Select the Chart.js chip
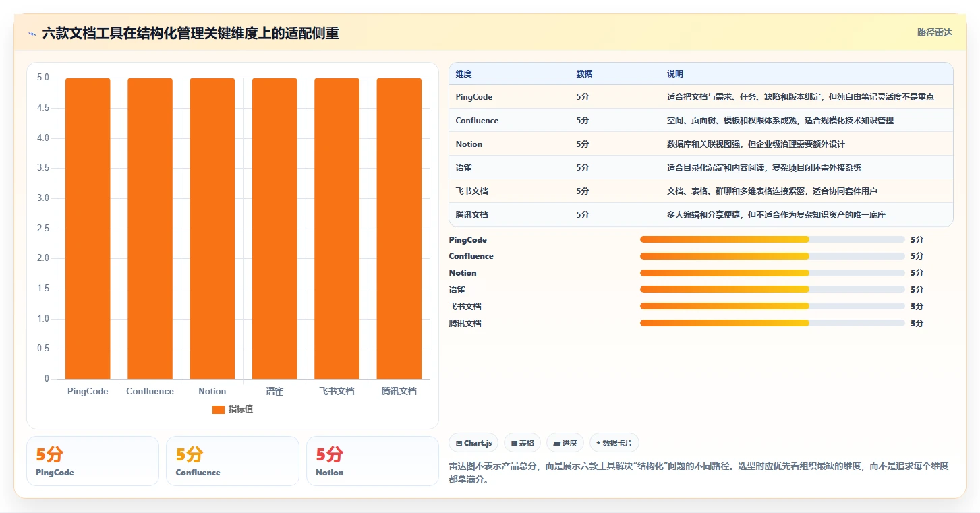 click(473, 443)
